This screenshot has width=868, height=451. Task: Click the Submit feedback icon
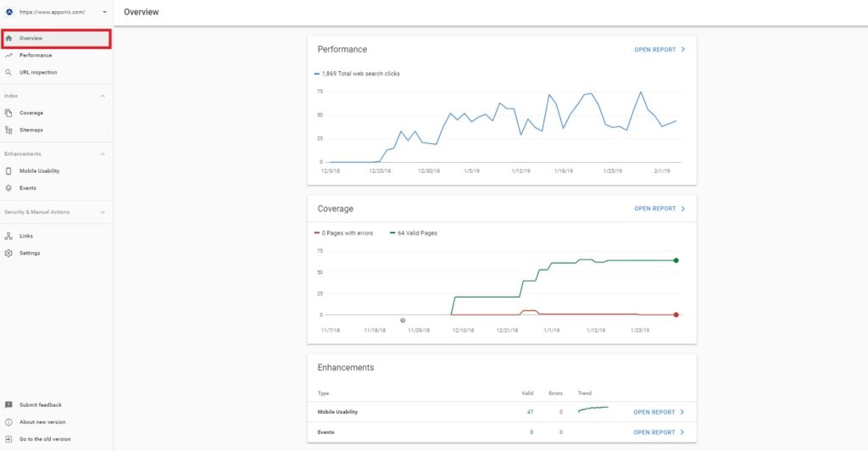click(8, 405)
